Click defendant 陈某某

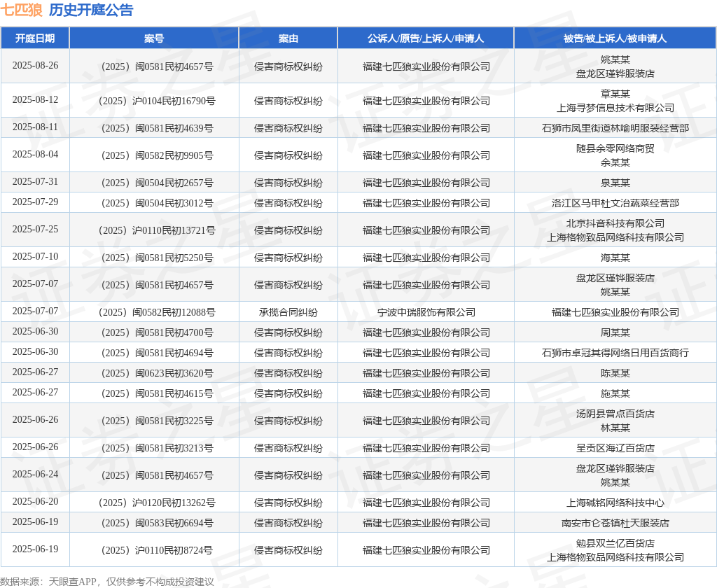pyautogui.click(x=615, y=374)
